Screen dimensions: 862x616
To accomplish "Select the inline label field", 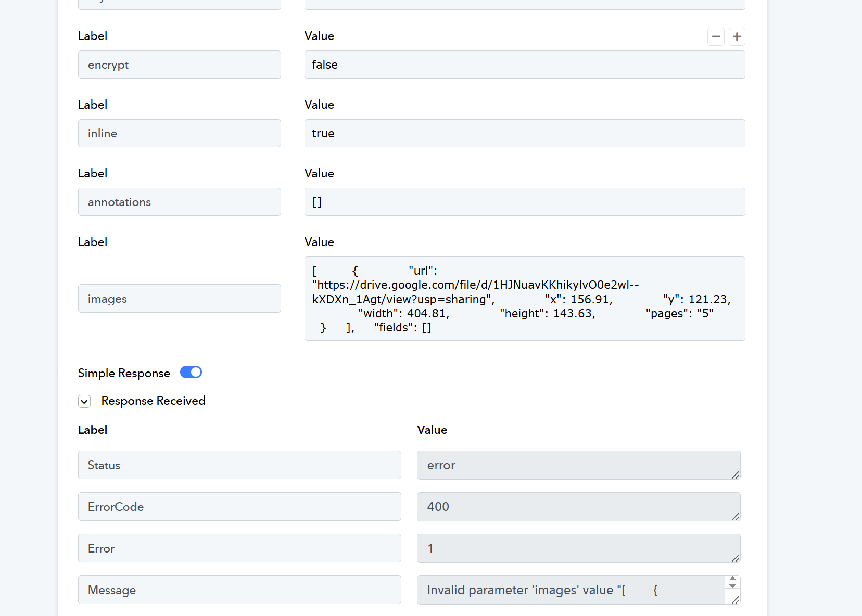I will pyautogui.click(x=179, y=133).
